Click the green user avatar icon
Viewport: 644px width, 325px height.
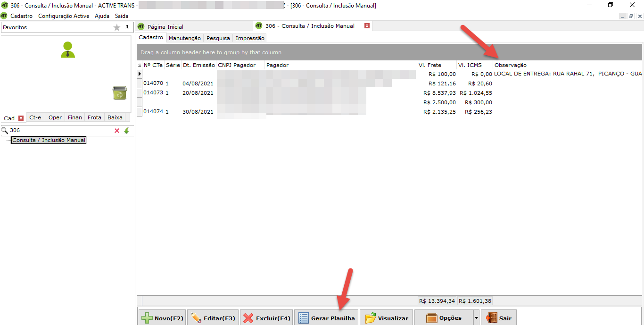point(68,50)
